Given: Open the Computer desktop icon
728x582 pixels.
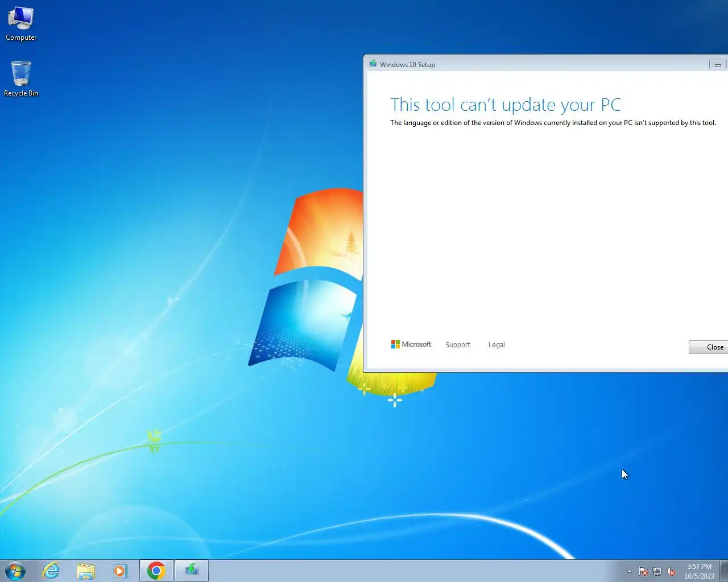Looking at the screenshot, I should pyautogui.click(x=21, y=24).
